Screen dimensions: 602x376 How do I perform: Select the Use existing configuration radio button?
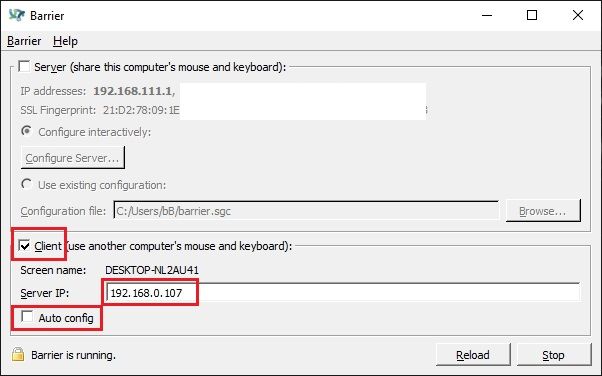[26, 184]
